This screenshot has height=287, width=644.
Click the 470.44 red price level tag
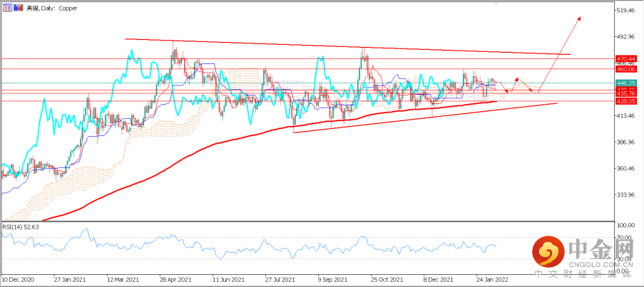click(x=626, y=58)
